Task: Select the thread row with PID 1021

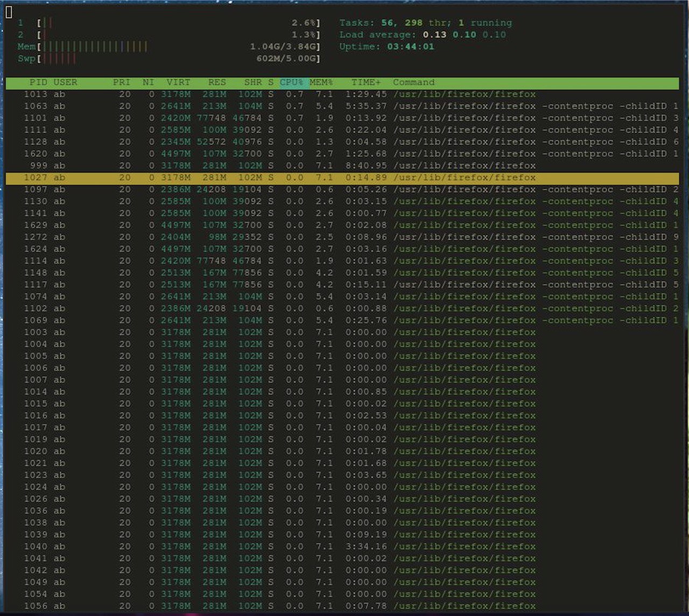Action: click(342, 463)
